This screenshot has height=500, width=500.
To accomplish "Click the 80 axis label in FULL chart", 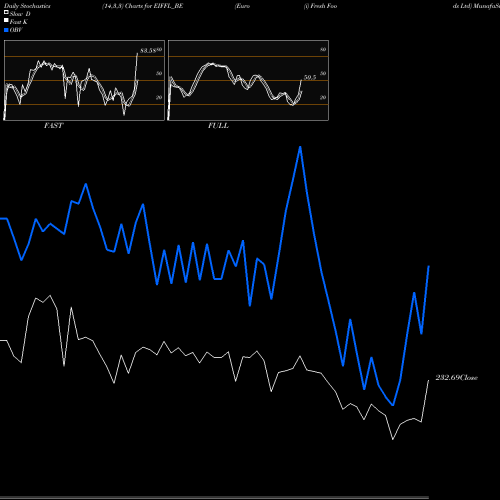I will (x=323, y=50).
